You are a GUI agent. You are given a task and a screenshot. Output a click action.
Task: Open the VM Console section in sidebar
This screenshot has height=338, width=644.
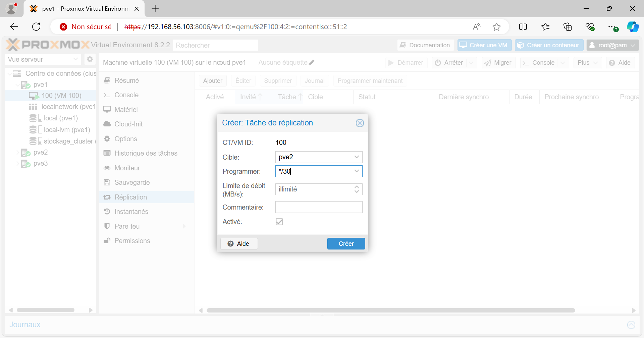[x=147, y=95]
